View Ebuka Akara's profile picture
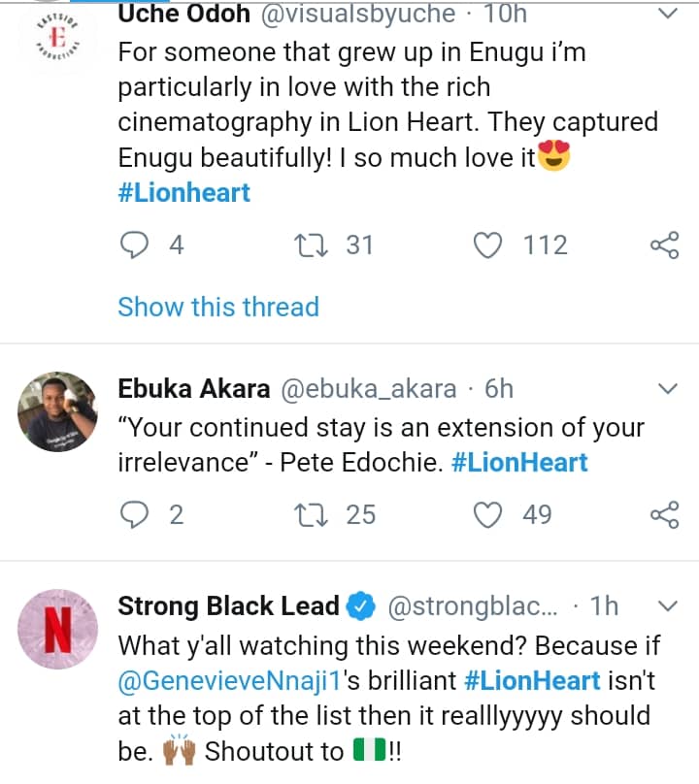Viewport: 699px width, 784px height. 58,411
